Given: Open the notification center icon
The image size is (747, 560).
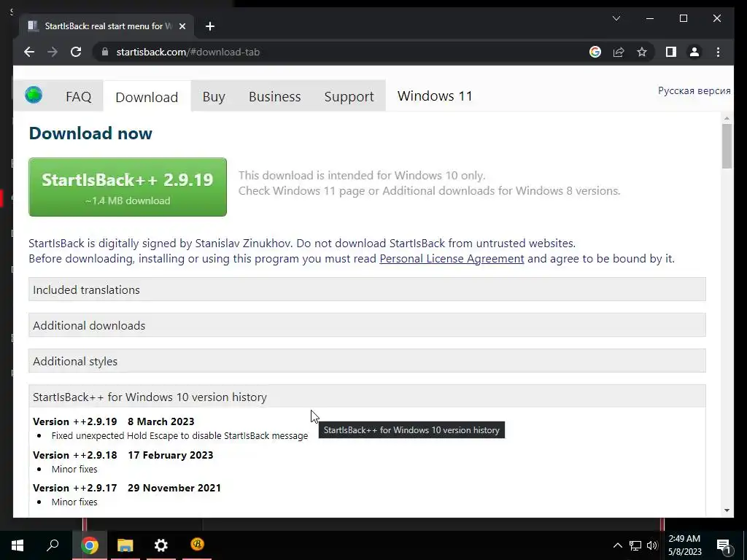Looking at the screenshot, I should tap(724, 546).
